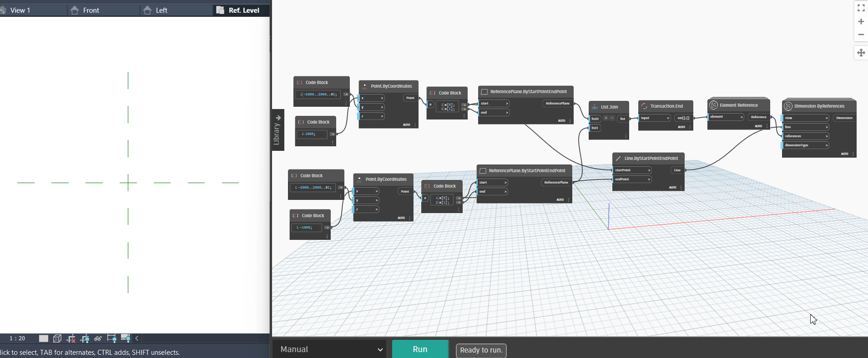Click the visual style cube icon
The image size is (868, 358).
[57, 338]
